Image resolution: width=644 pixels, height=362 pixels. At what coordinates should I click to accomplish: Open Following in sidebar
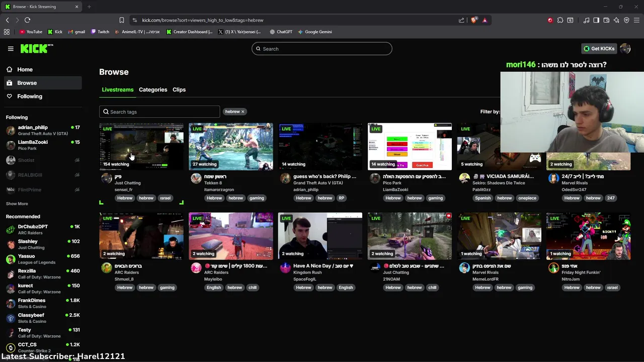(x=43, y=96)
